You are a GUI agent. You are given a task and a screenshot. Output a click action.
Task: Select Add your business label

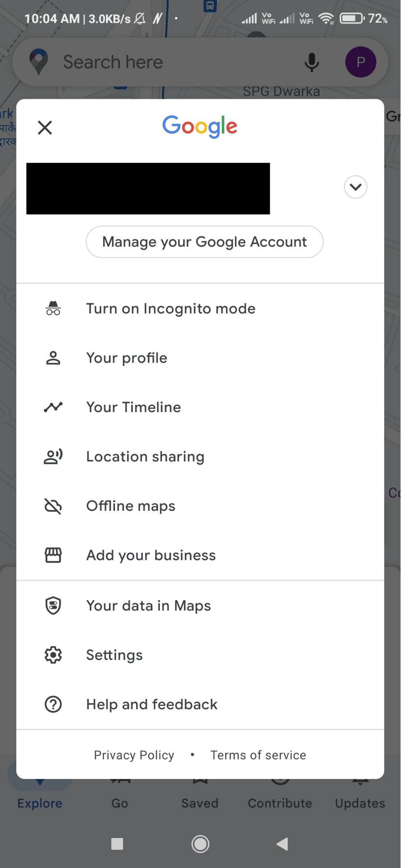151,556
